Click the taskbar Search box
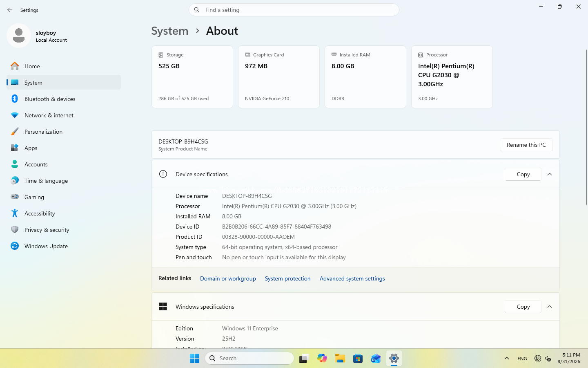This screenshot has height=368, width=588. tap(249, 358)
